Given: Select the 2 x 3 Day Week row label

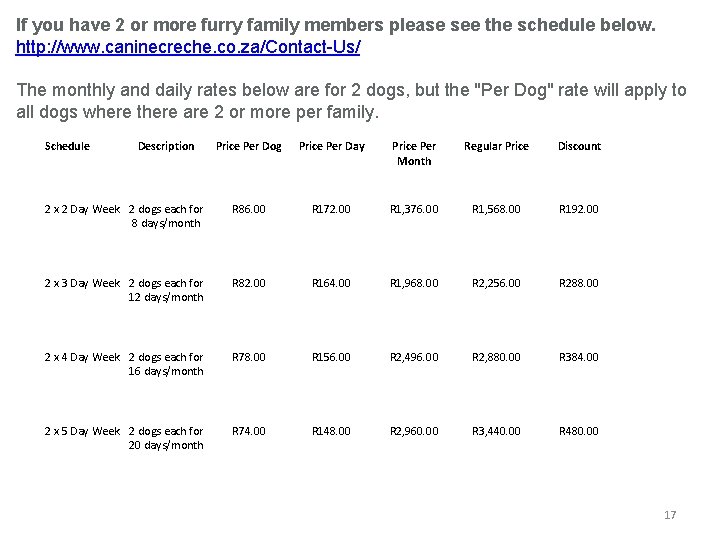Looking at the screenshot, I should click(82, 283).
